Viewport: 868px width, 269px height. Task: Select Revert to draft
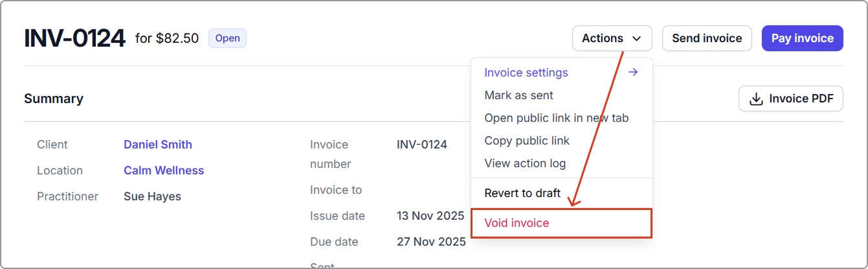pyautogui.click(x=522, y=193)
